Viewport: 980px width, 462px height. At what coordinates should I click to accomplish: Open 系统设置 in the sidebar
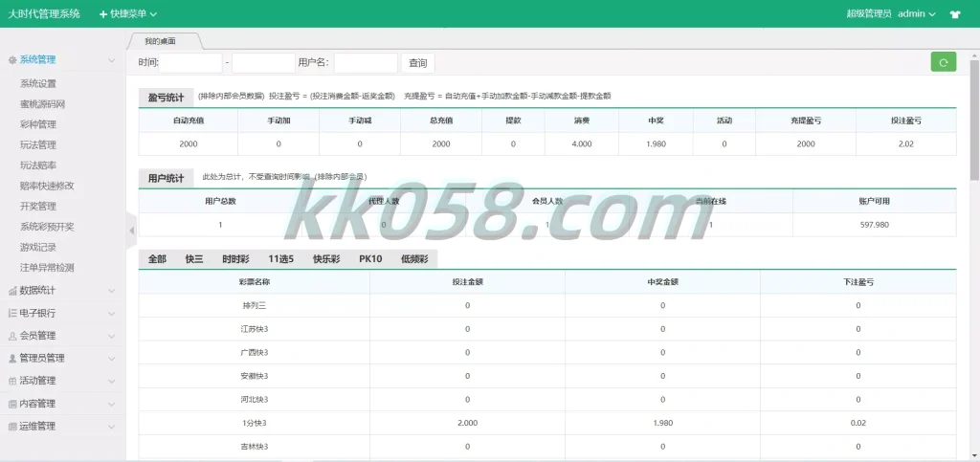tap(38, 83)
